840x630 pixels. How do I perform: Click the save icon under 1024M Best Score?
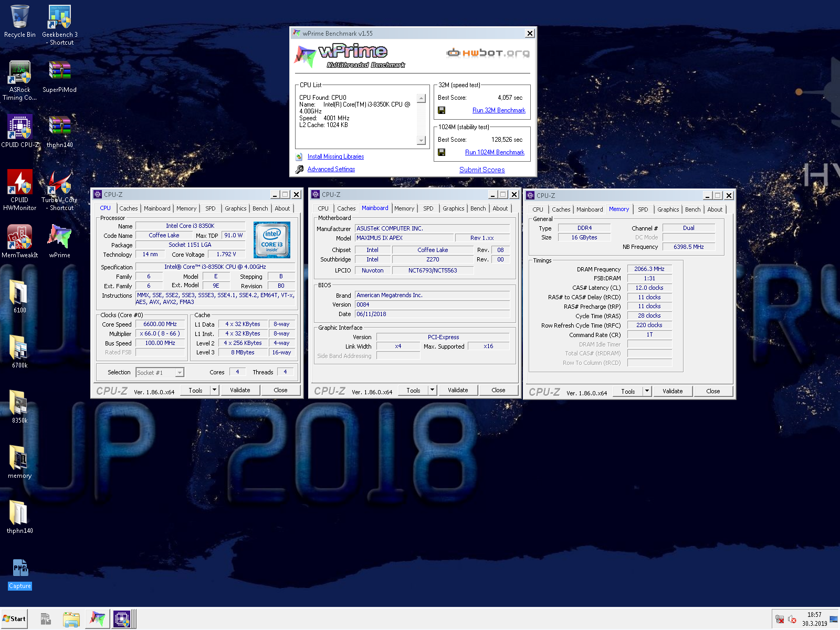tap(442, 152)
